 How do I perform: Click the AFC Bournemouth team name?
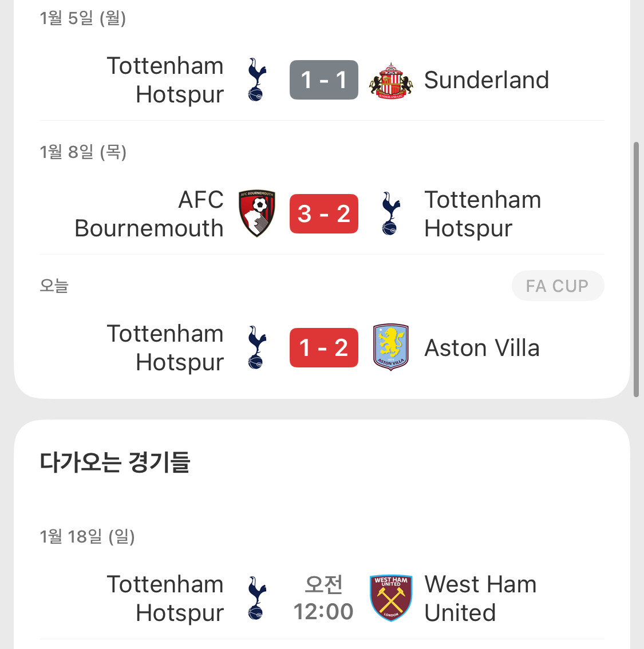click(149, 214)
